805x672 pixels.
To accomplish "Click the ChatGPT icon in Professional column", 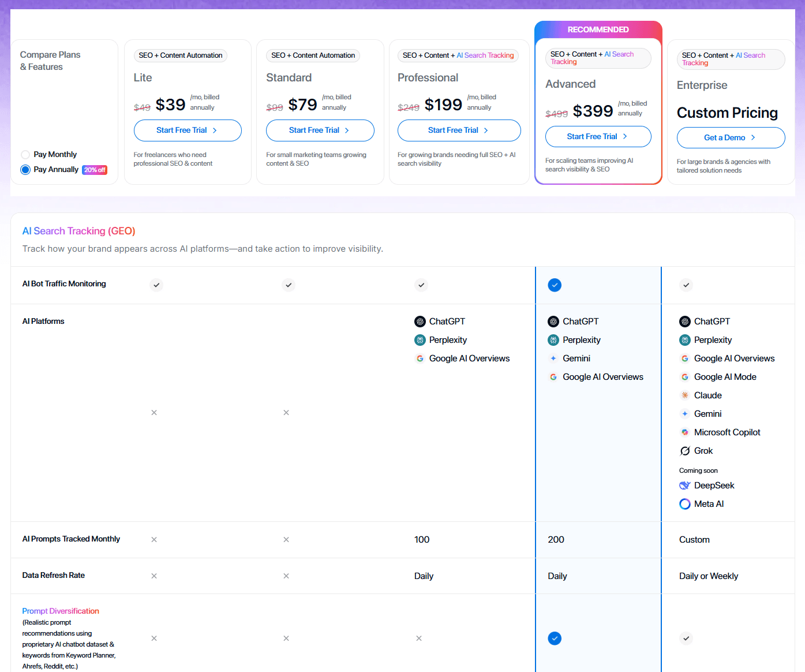I will click(x=420, y=322).
